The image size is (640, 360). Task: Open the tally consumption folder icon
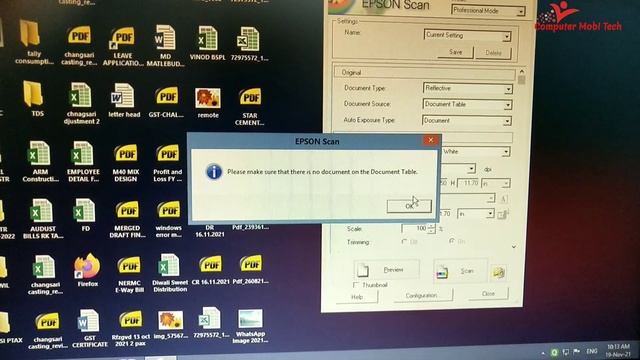tap(33, 43)
